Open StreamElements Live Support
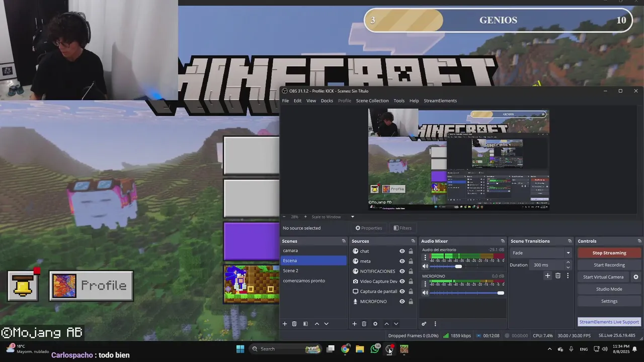 pyautogui.click(x=609, y=322)
